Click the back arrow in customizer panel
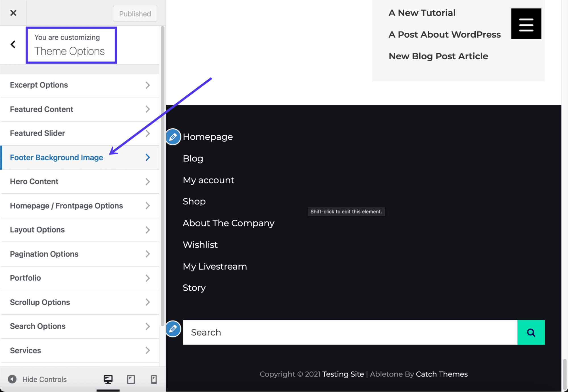This screenshot has height=392, width=568. click(13, 44)
